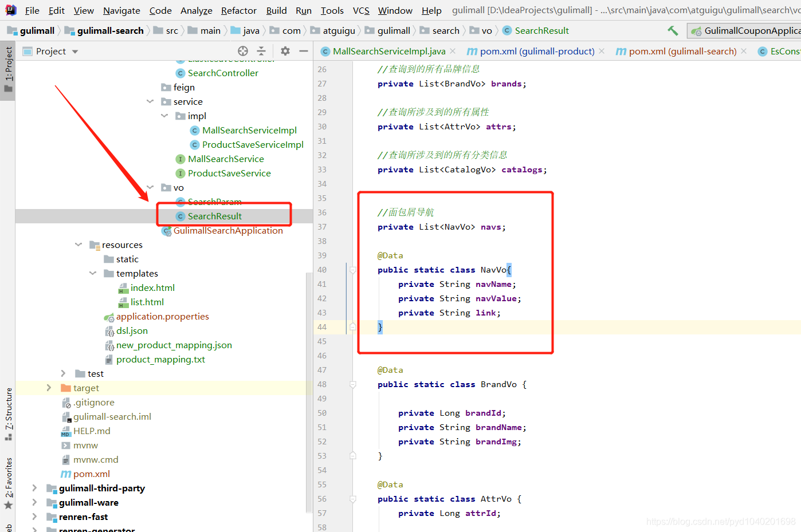The width and height of the screenshot is (801, 532).
Task: Select SearchController in project tree
Action: point(223,73)
